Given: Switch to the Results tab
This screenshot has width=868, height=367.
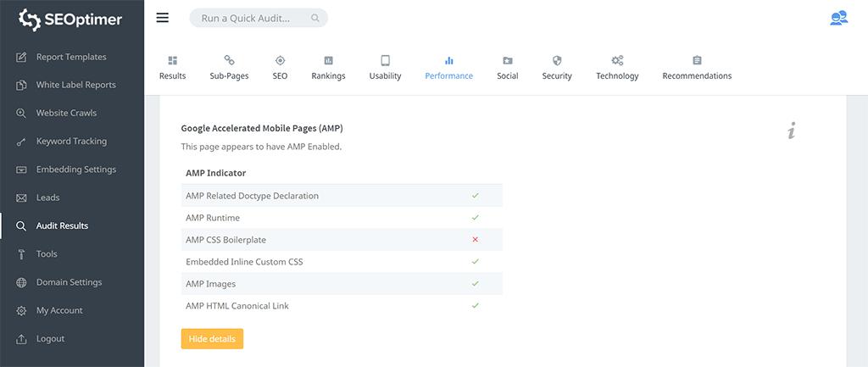Looking at the screenshot, I should (x=173, y=68).
